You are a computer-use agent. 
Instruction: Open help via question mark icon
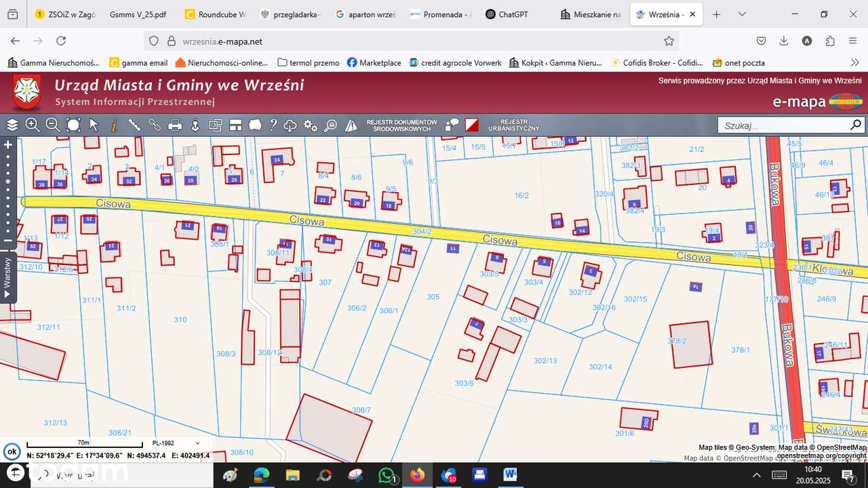point(273,125)
